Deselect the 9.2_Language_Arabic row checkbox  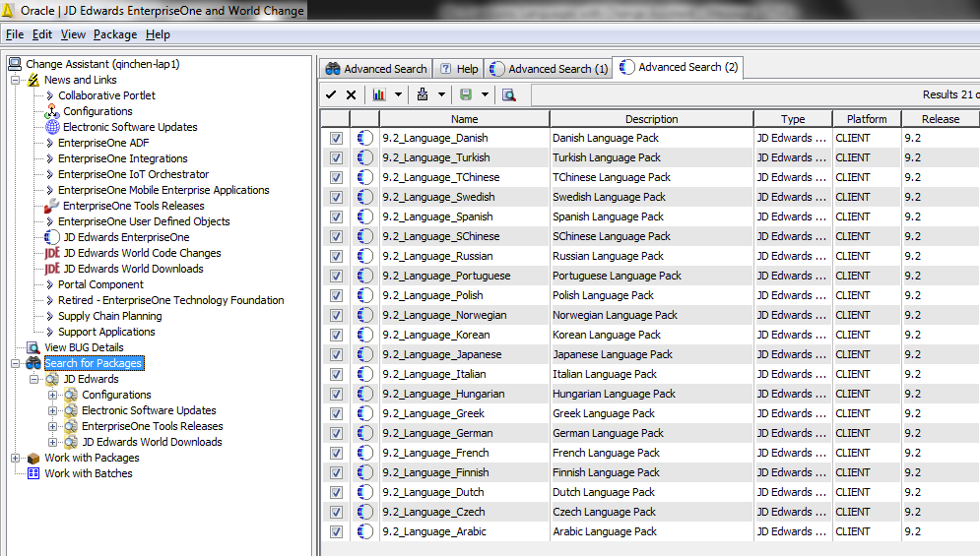336,531
